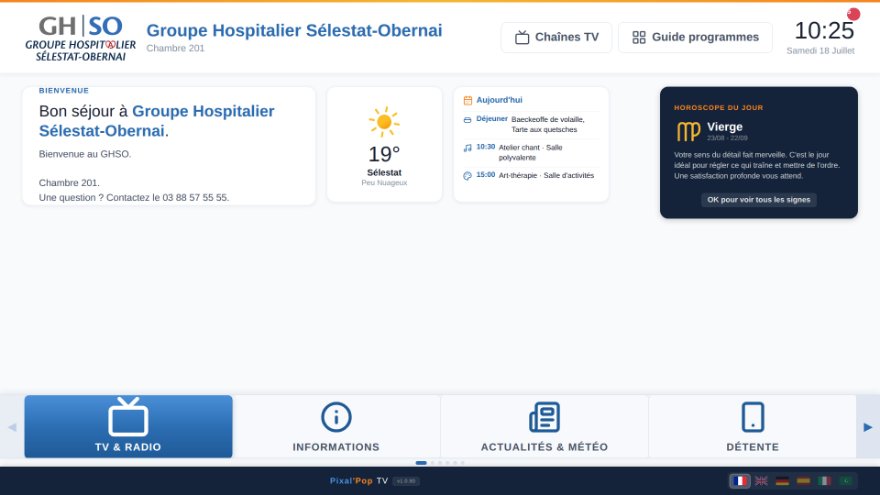Screen dimensions: 880x495
Task: Open the Informations menu tile
Action: tap(336, 426)
